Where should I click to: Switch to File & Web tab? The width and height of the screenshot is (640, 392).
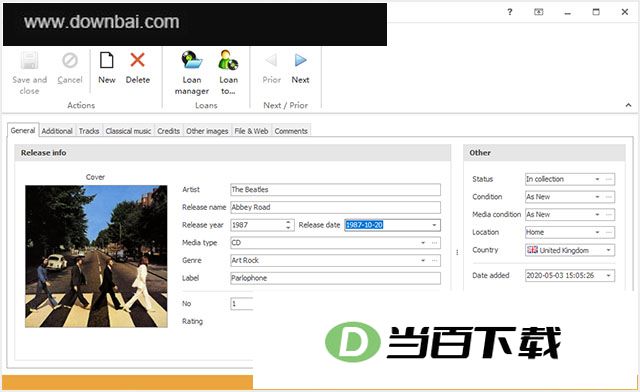pos(251,131)
